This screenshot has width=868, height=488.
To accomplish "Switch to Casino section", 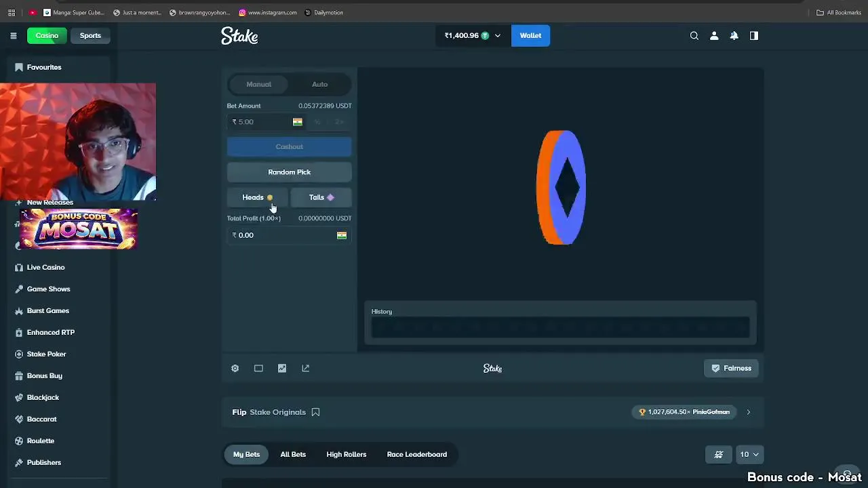I will pos(47,36).
